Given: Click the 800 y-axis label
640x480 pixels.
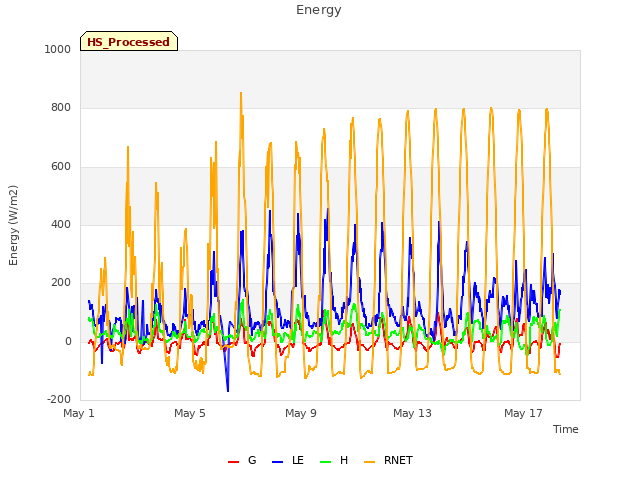Looking at the screenshot, I should (x=61, y=108).
